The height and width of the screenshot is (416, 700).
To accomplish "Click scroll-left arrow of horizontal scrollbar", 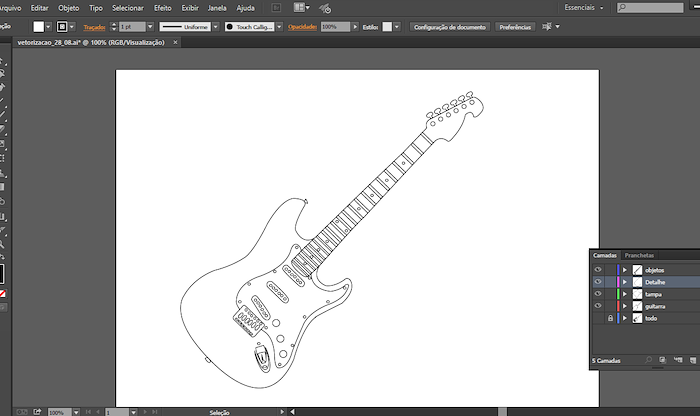I will (292, 412).
